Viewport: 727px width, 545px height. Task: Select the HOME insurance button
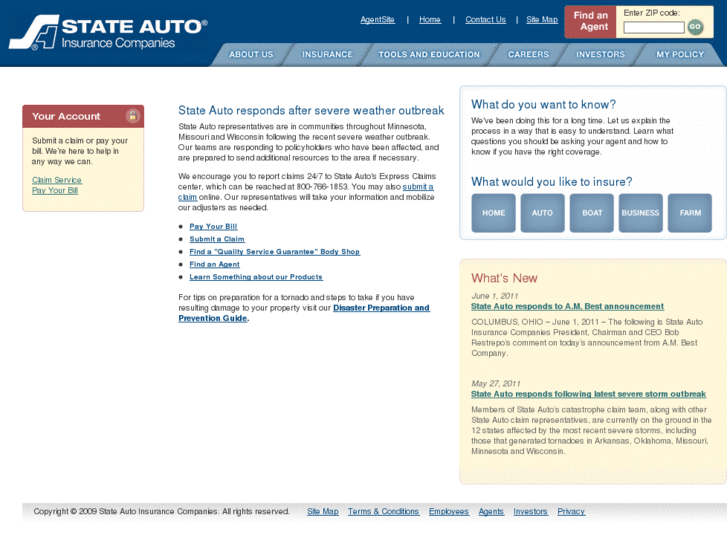pyautogui.click(x=493, y=213)
